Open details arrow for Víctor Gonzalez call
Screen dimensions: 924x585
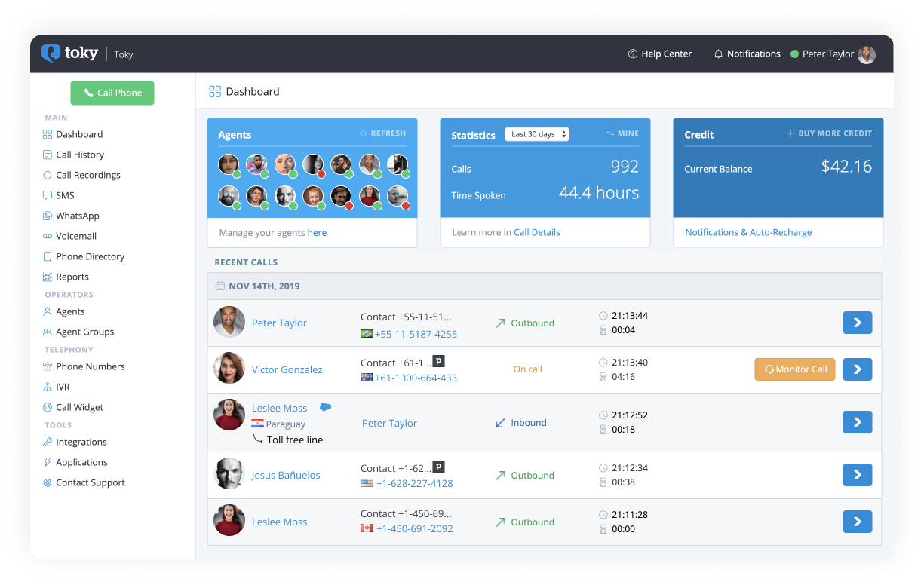858,369
